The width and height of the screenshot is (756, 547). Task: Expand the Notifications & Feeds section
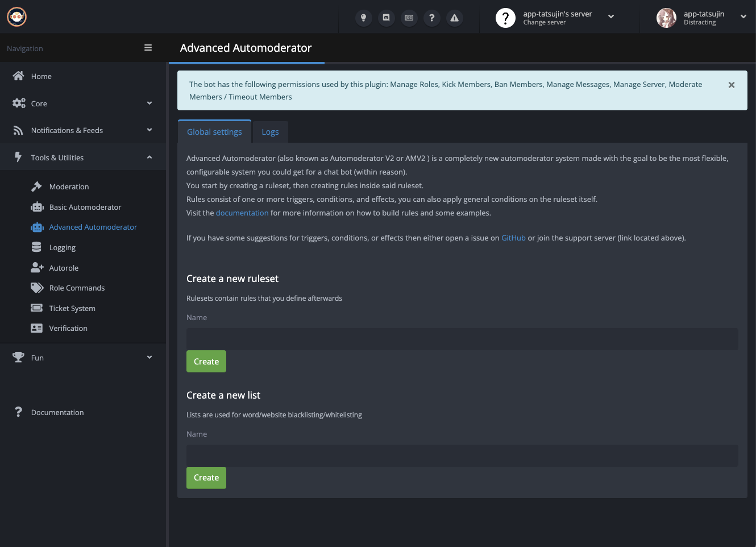(82, 130)
